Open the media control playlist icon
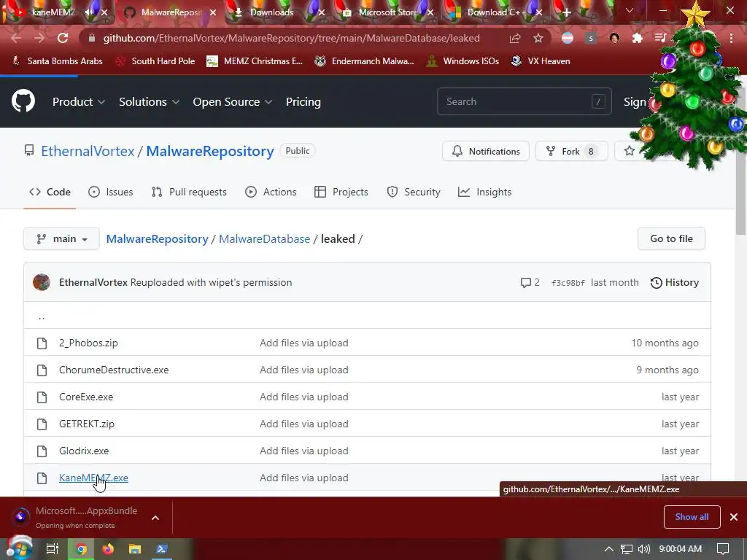Screen dimensions: 747x560 (x=660, y=38)
